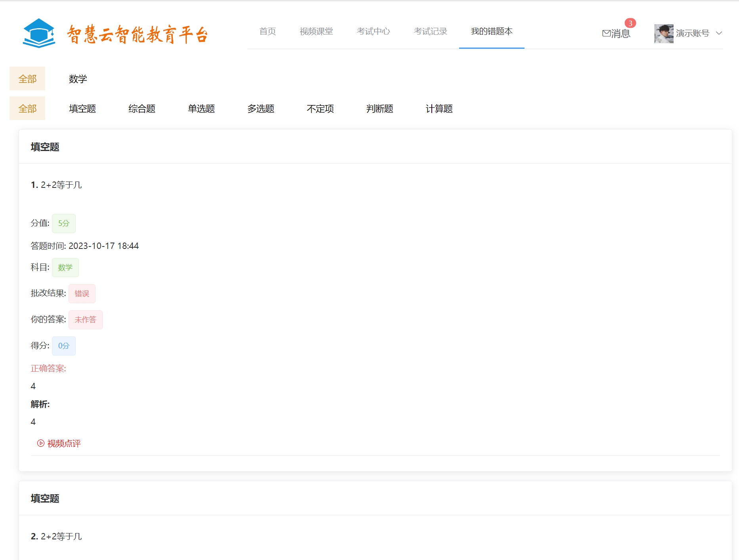Filter by 综合题 question type

[x=142, y=109]
